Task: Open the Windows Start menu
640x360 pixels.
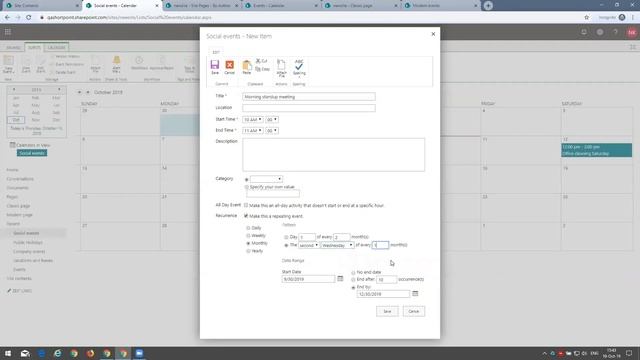Action: pos(8,353)
